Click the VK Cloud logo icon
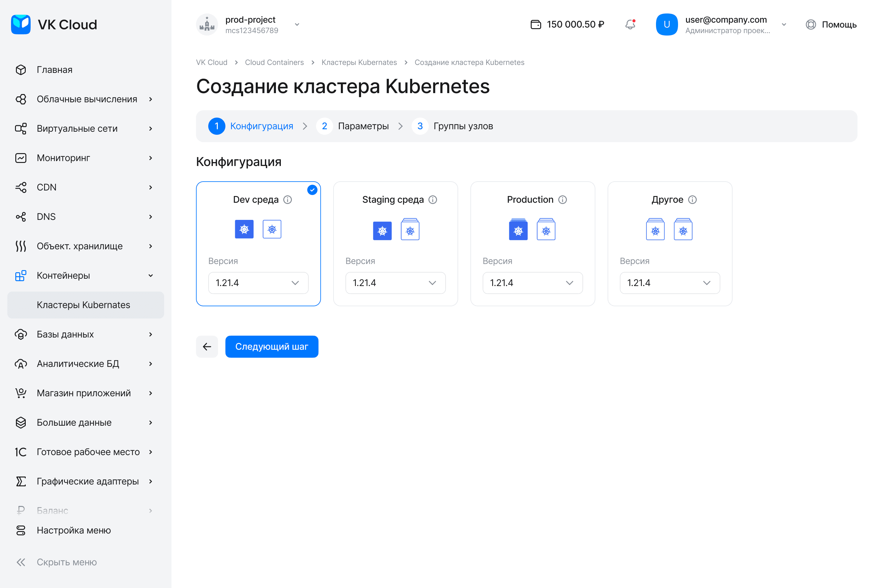Viewport: 882px width, 588px height. [x=21, y=24]
